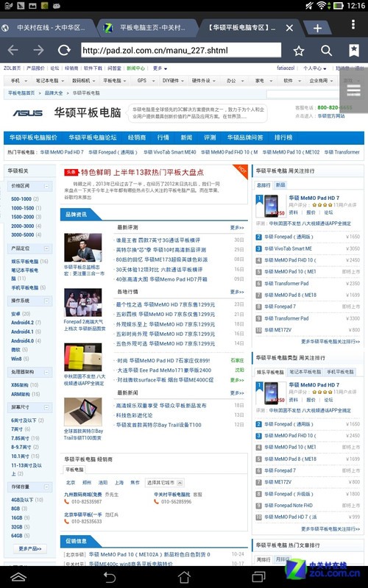Collapse the 产品定位 filter section
Screen dimensions: 368x588
[46, 248]
